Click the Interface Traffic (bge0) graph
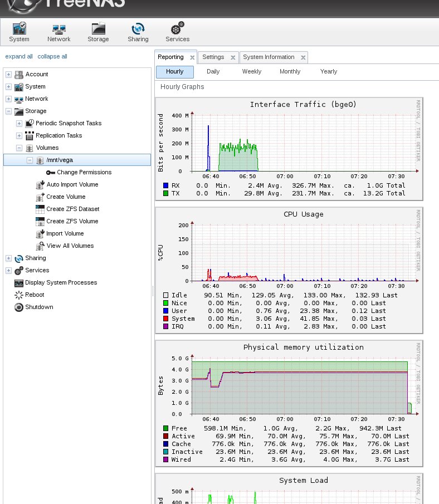 (289, 149)
